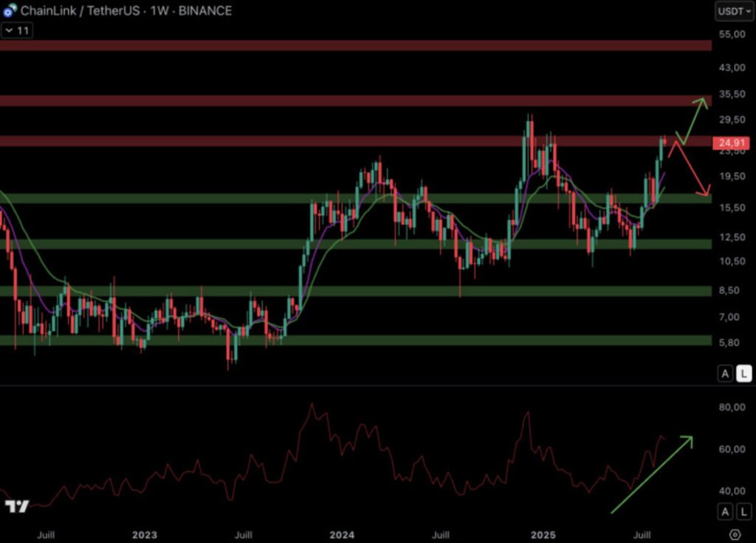Click the red 24,91 current price label
The width and height of the screenshot is (756, 543).
coord(731,143)
